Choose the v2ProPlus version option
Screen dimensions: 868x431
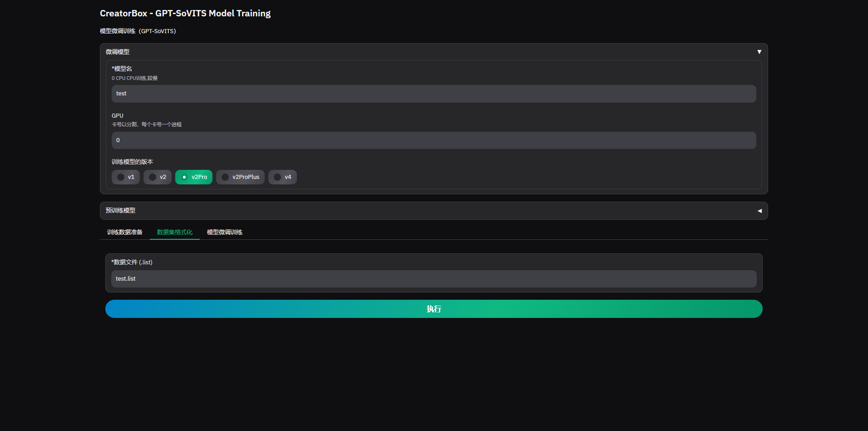pyautogui.click(x=240, y=177)
